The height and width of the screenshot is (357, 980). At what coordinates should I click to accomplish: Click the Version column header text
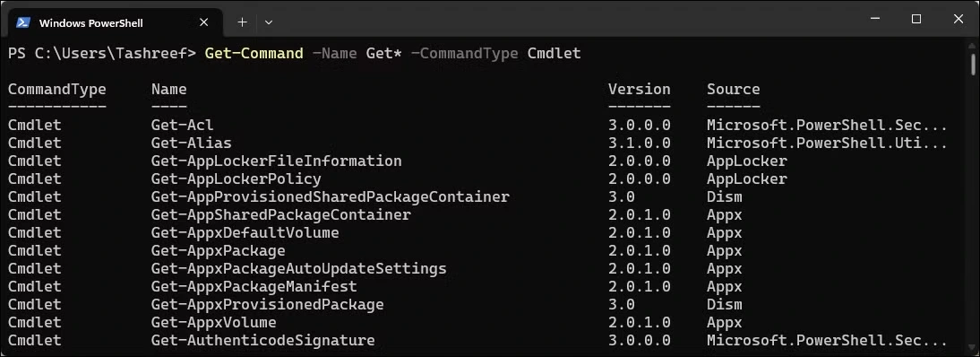point(640,90)
